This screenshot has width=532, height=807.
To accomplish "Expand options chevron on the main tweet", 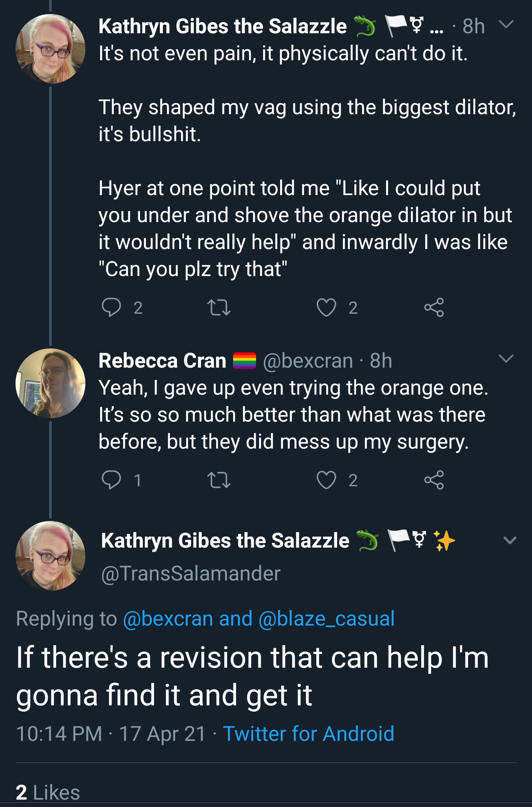I will 510,540.
